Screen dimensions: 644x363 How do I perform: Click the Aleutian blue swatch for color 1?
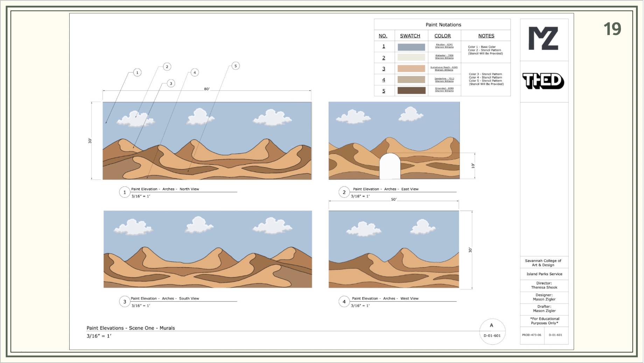coord(411,47)
